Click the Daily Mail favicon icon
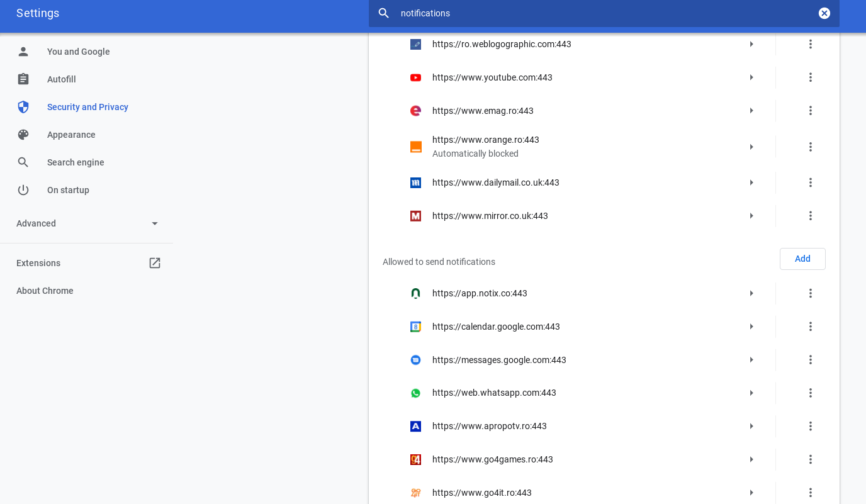This screenshot has height=504, width=866. (x=415, y=182)
